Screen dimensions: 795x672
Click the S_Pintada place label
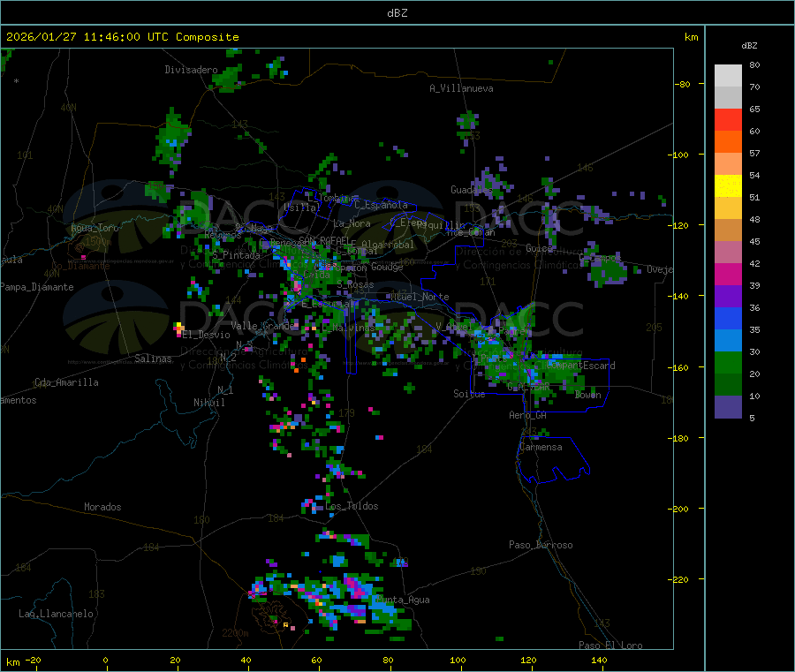pyautogui.click(x=236, y=255)
